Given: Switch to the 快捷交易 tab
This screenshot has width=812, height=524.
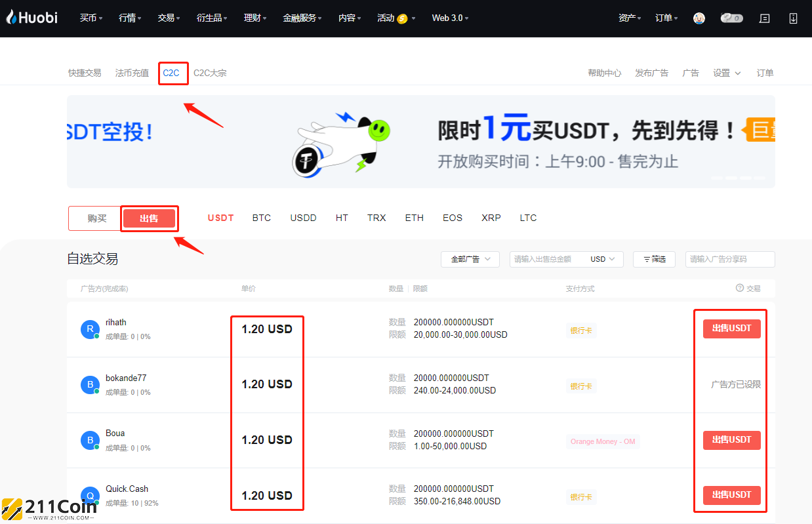Looking at the screenshot, I should [x=85, y=73].
